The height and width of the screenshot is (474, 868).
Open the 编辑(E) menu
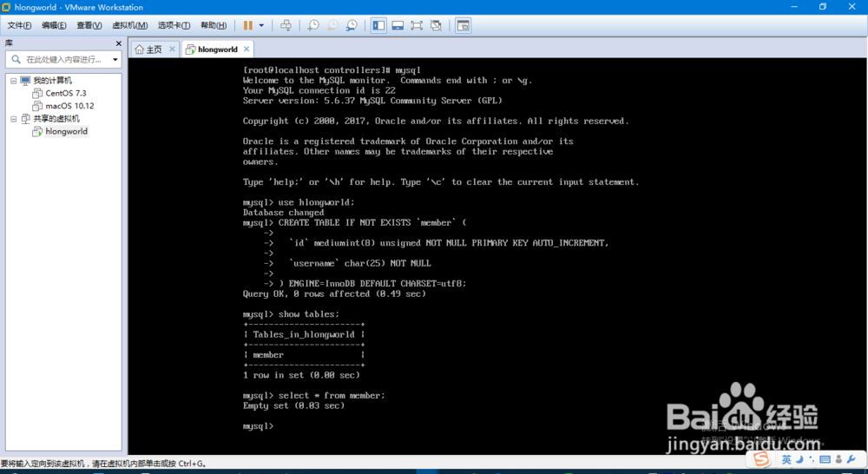[x=54, y=25]
